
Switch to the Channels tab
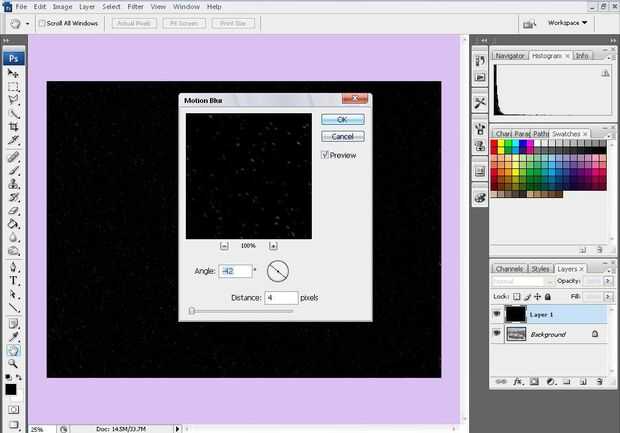coord(509,268)
